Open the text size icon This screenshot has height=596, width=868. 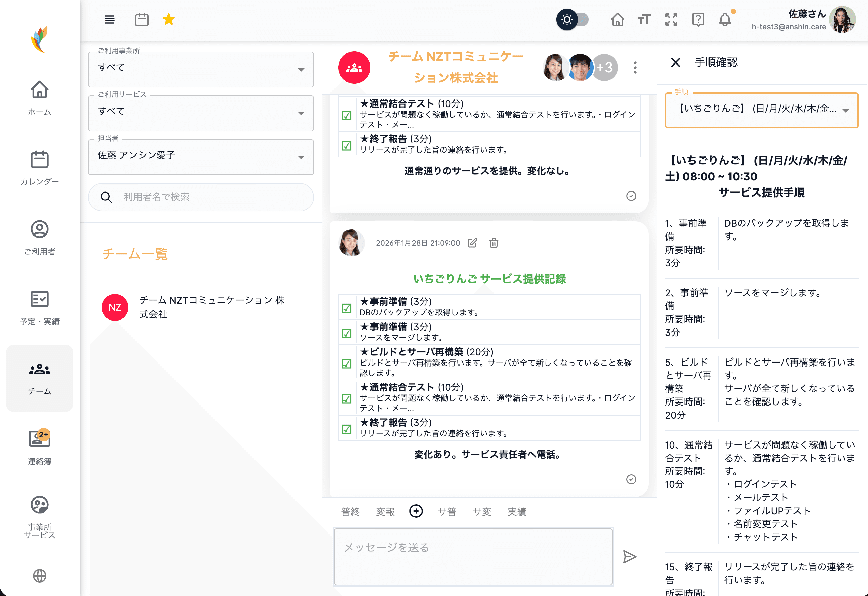pyautogui.click(x=644, y=19)
